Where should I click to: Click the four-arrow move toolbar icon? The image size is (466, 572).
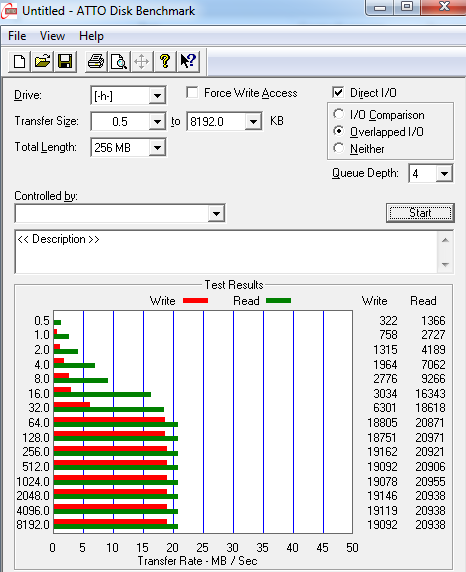pyautogui.click(x=142, y=61)
